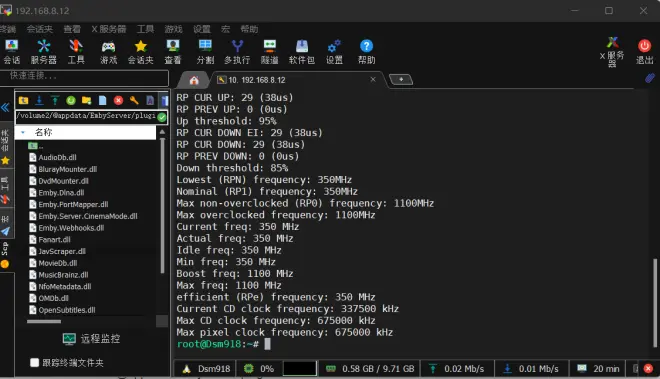
Task: Click red close icon in status bar
Action: (648, 368)
